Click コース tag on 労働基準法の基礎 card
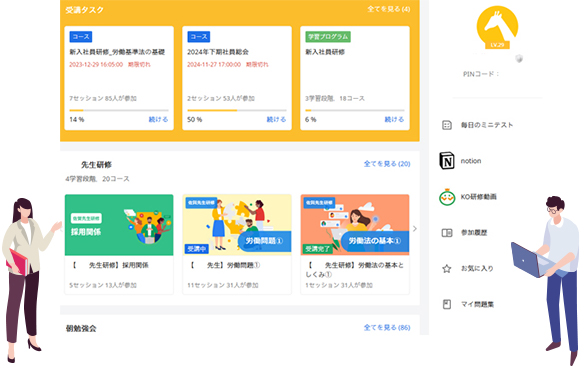 tap(81, 37)
